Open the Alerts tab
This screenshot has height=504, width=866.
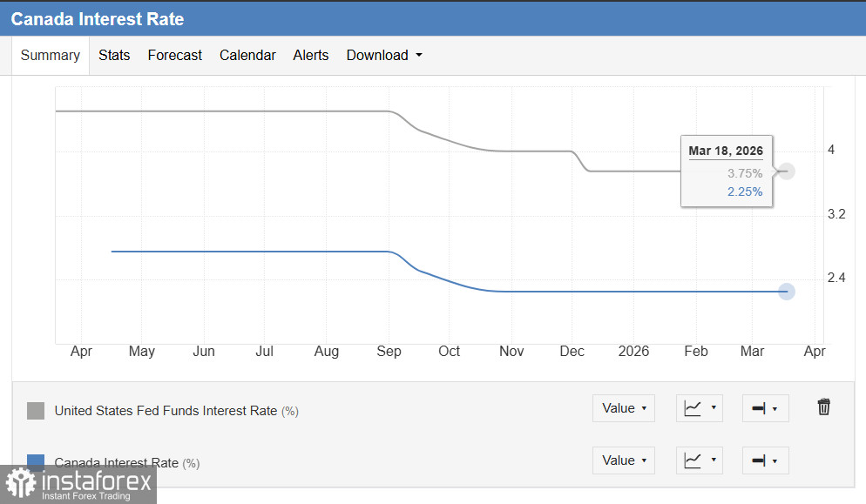310,55
